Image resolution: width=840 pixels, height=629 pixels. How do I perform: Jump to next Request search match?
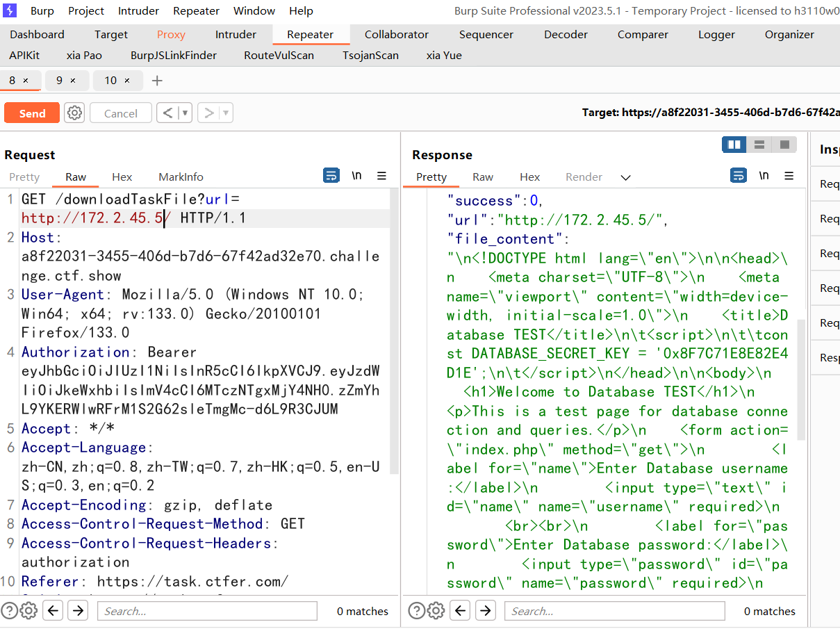[78, 611]
